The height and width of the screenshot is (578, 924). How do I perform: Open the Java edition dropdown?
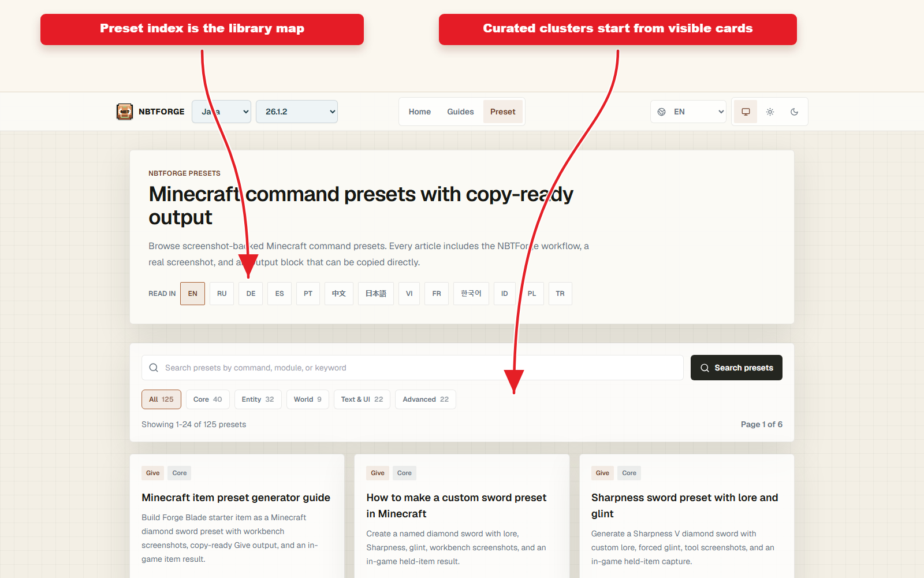[x=221, y=112]
